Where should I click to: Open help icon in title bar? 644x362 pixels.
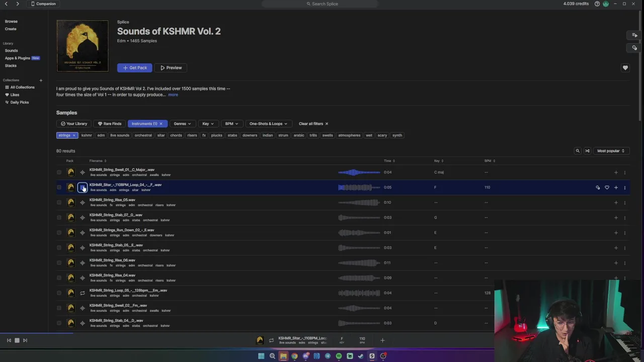(x=597, y=4)
